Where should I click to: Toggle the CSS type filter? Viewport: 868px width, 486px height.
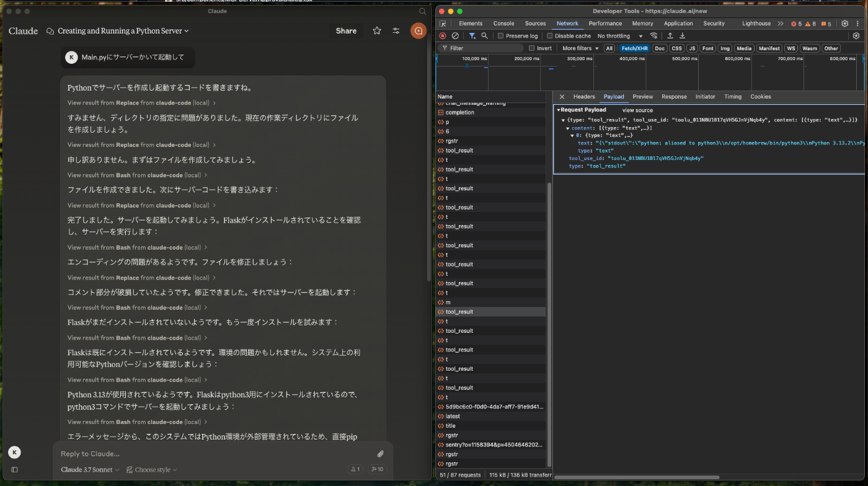coord(676,48)
